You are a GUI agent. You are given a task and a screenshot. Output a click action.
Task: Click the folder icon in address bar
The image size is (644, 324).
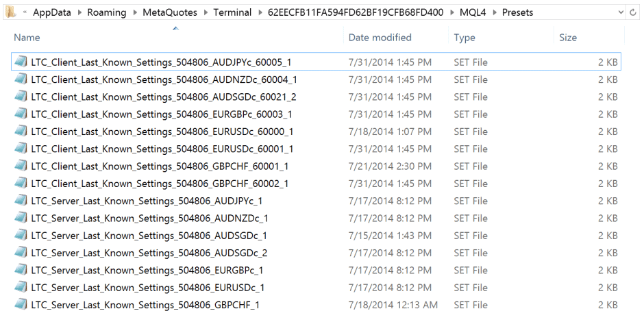pos(11,12)
